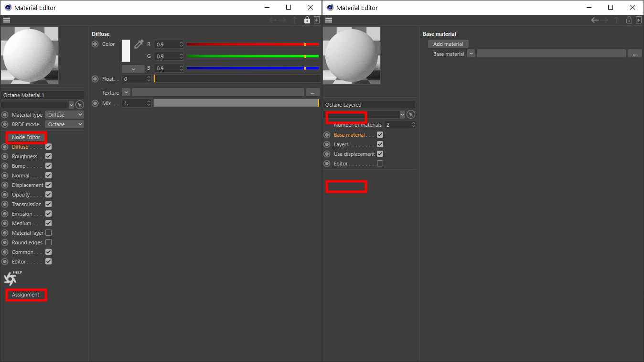Click lock icon in Octane Material.1 window
644x362 pixels.
click(307, 20)
